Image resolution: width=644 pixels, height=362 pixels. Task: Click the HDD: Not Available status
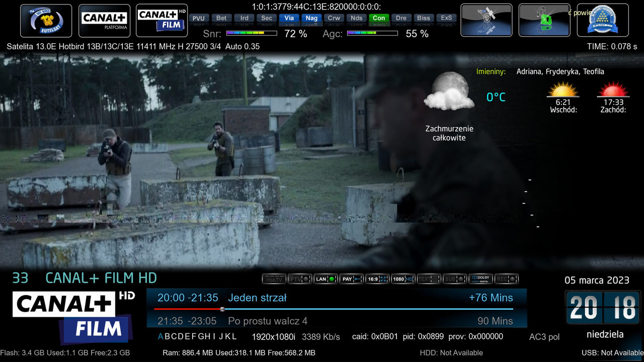coord(451,353)
